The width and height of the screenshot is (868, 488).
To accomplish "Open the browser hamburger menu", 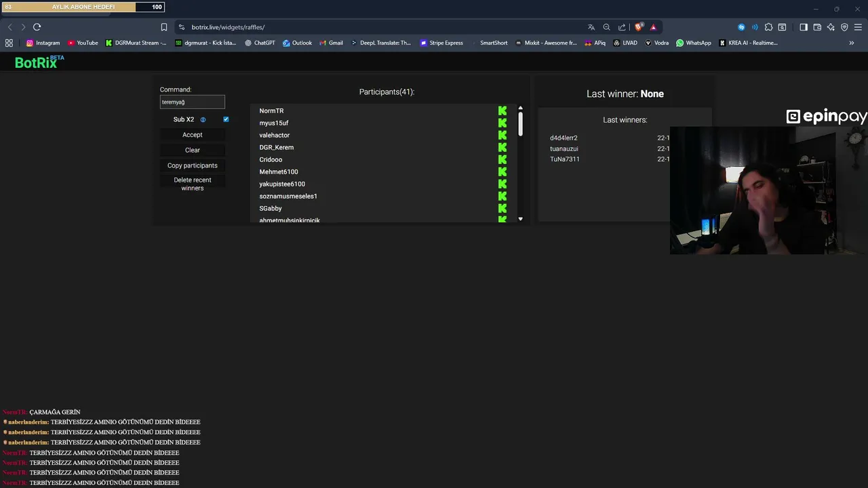I will click(858, 27).
